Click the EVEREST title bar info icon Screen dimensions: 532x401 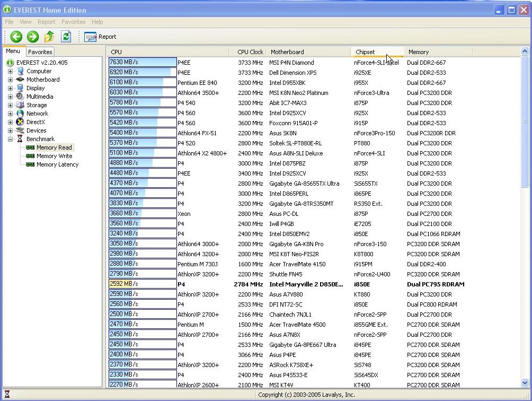7,10
